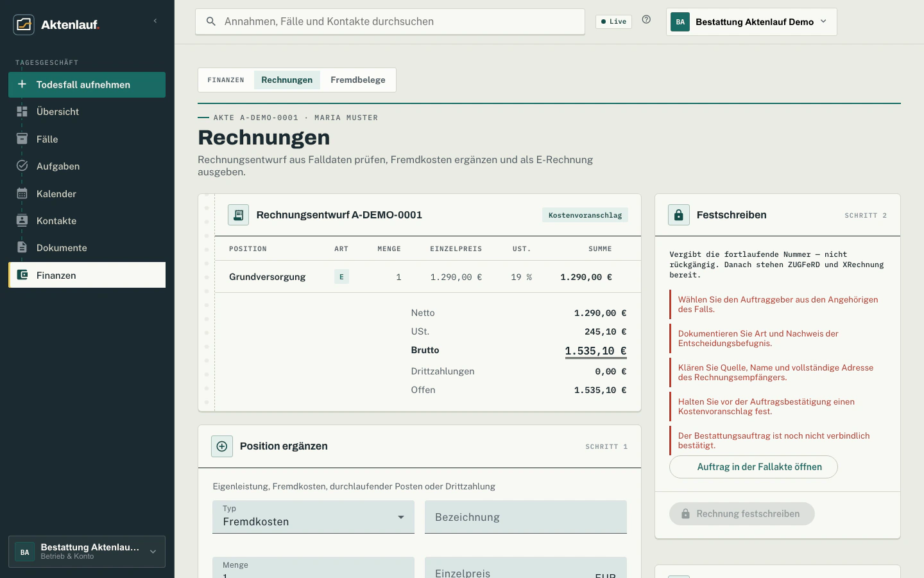Open the Typ Fremdkosten dropdown
This screenshot has width=924, height=578.
pos(313,517)
